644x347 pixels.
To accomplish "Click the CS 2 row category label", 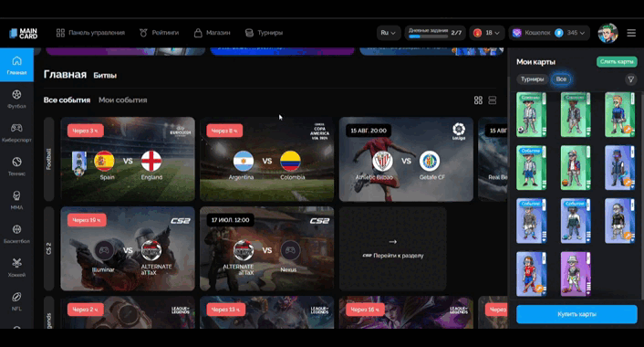I will pyautogui.click(x=49, y=248).
